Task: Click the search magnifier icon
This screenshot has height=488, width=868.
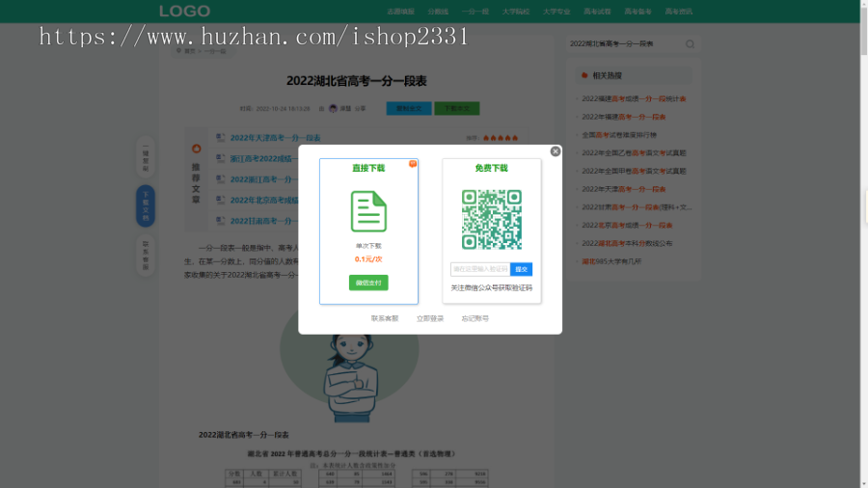Action: 690,43
